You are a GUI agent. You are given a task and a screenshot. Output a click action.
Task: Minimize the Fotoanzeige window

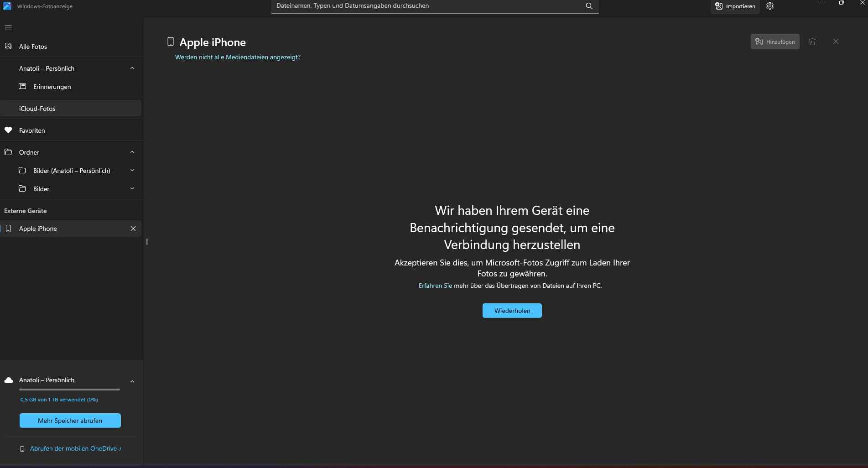pyautogui.click(x=821, y=2)
